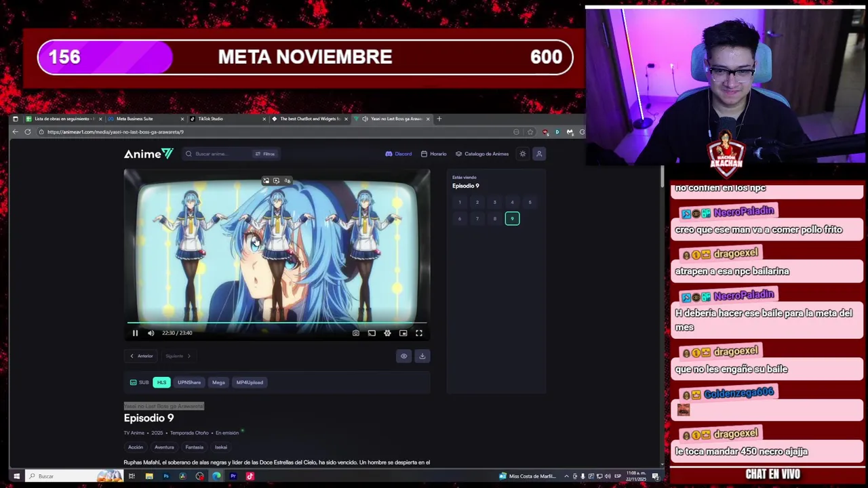
Task: Cast the video using the cast icon
Action: 372,333
